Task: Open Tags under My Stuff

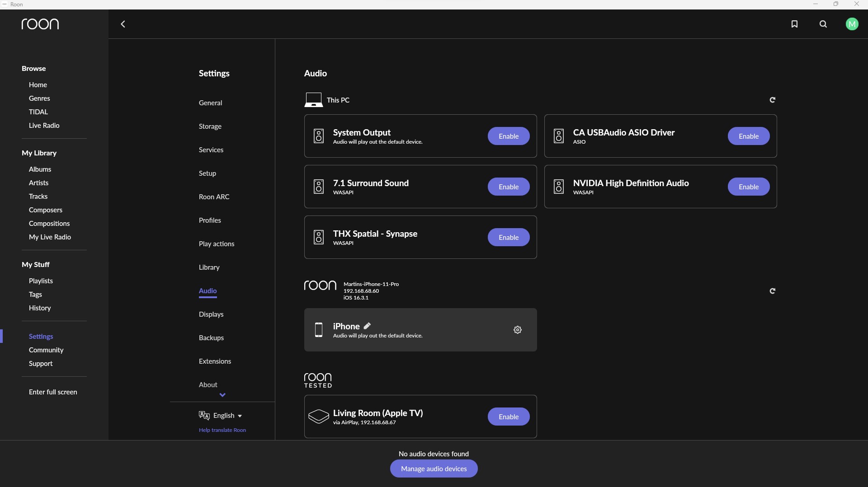Action: [35, 295]
